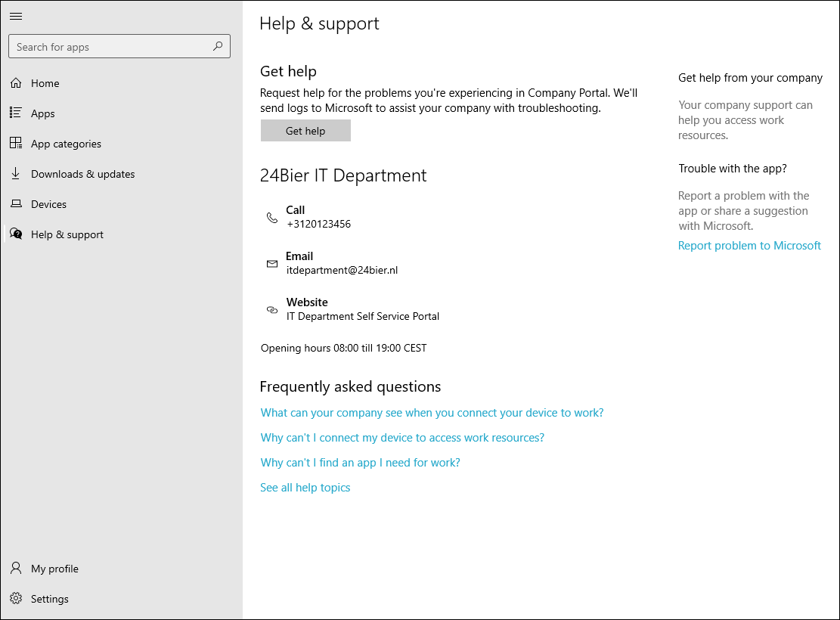Viewport: 840px width, 620px height.
Task: Open the hamburger navigation menu
Action: coord(16,16)
